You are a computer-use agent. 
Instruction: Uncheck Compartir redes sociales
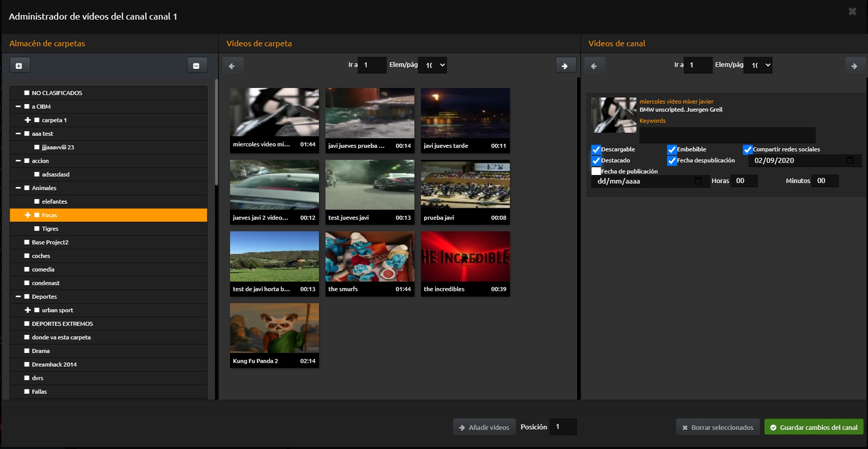(x=748, y=149)
